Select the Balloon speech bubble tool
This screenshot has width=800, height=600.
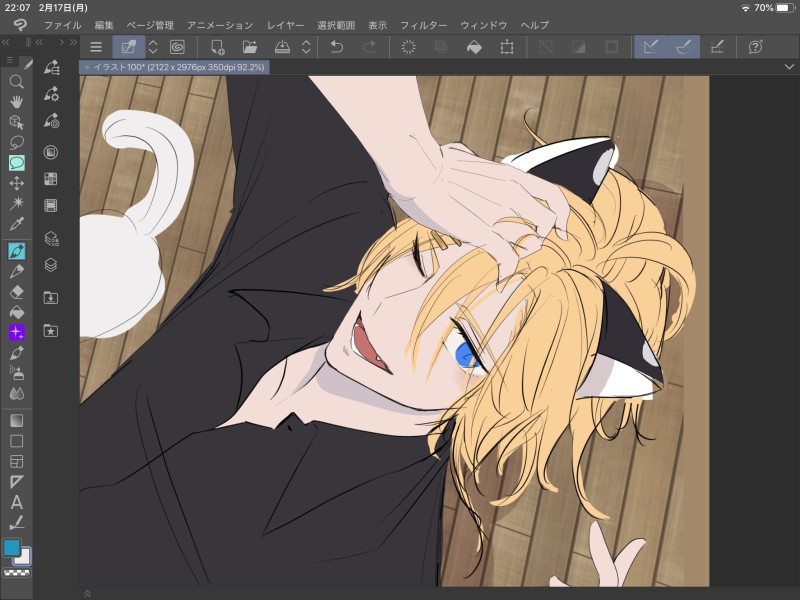pos(16,163)
